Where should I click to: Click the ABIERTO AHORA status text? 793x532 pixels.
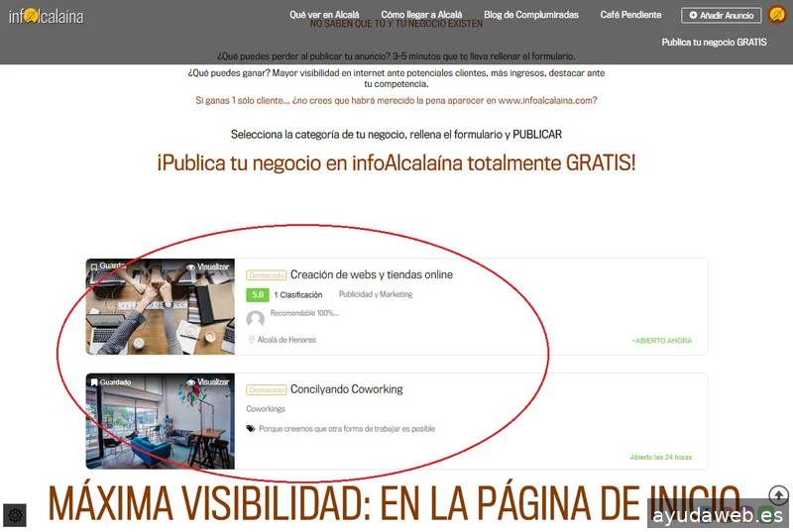click(661, 341)
